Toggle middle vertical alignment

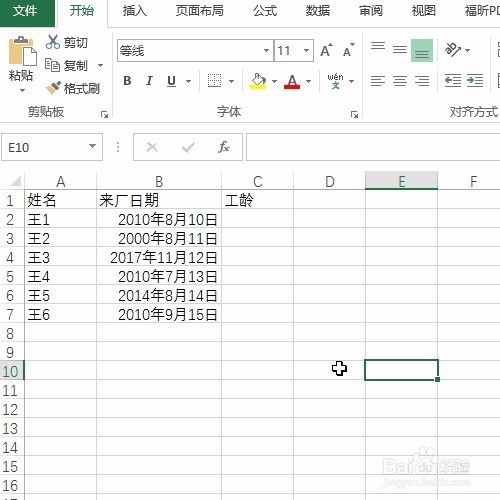point(400,50)
